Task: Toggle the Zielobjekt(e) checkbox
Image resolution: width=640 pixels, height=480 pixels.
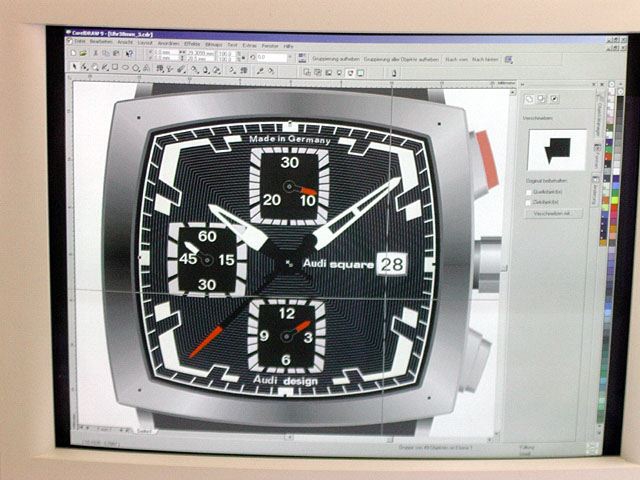Action: coord(529,202)
